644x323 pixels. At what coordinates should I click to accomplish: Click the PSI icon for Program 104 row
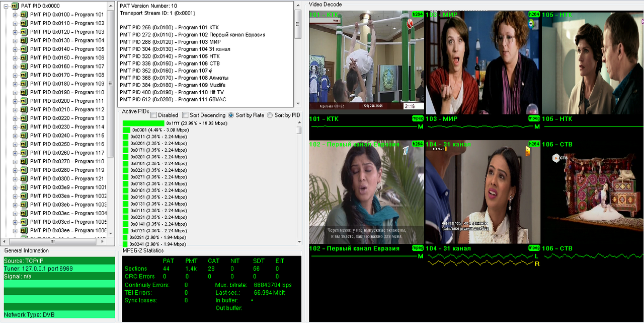tap(24, 40)
